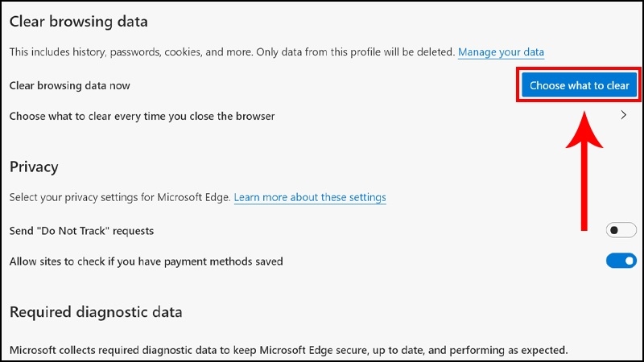The height and width of the screenshot is (362, 644).
Task: Expand the chevron for clearing on browser close
Action: 623,115
